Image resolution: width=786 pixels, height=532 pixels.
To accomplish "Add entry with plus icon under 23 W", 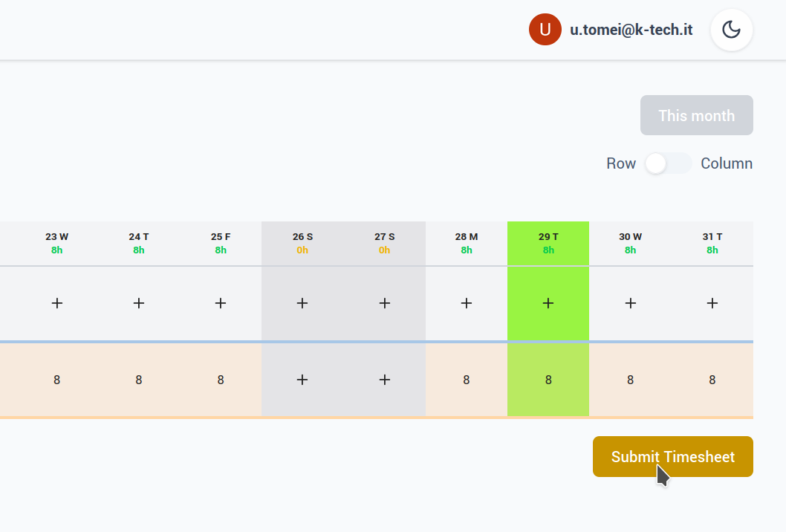I will pyautogui.click(x=57, y=303).
